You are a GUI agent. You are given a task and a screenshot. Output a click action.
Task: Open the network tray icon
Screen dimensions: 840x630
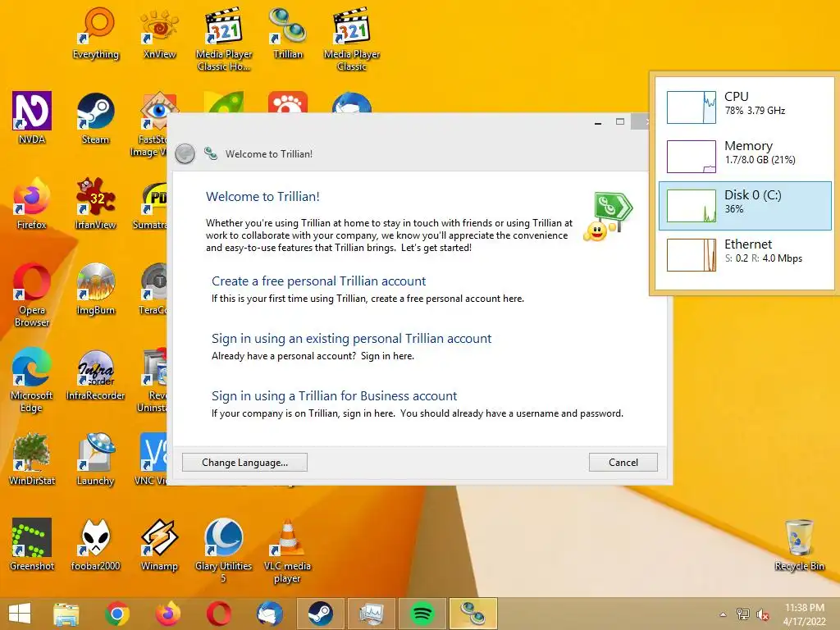tap(743, 614)
